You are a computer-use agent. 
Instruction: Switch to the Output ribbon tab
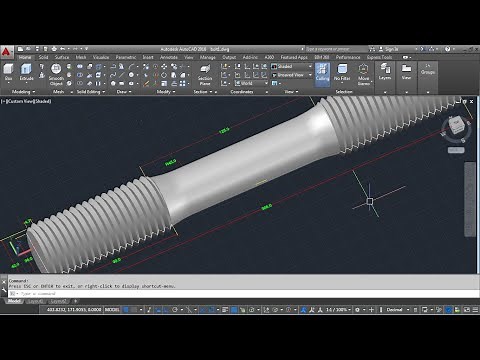click(x=229, y=57)
